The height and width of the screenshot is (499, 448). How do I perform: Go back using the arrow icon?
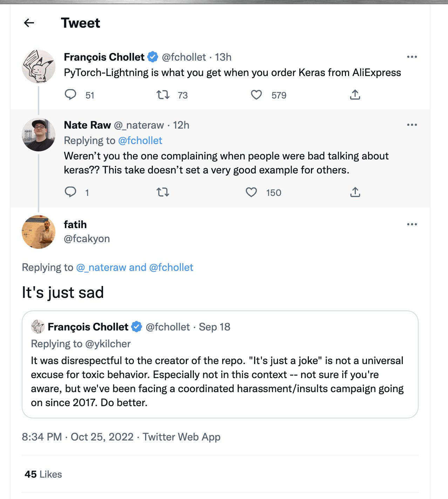tap(29, 23)
